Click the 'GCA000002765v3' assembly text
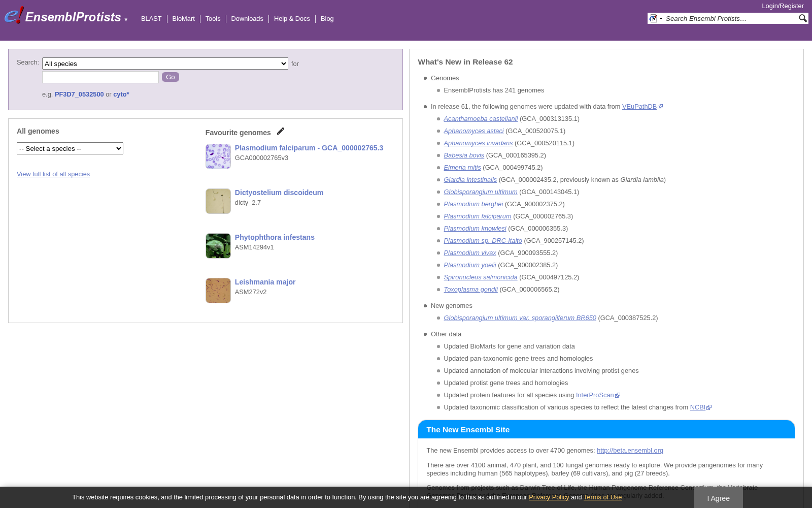This screenshot has width=812, height=508. click(261, 158)
